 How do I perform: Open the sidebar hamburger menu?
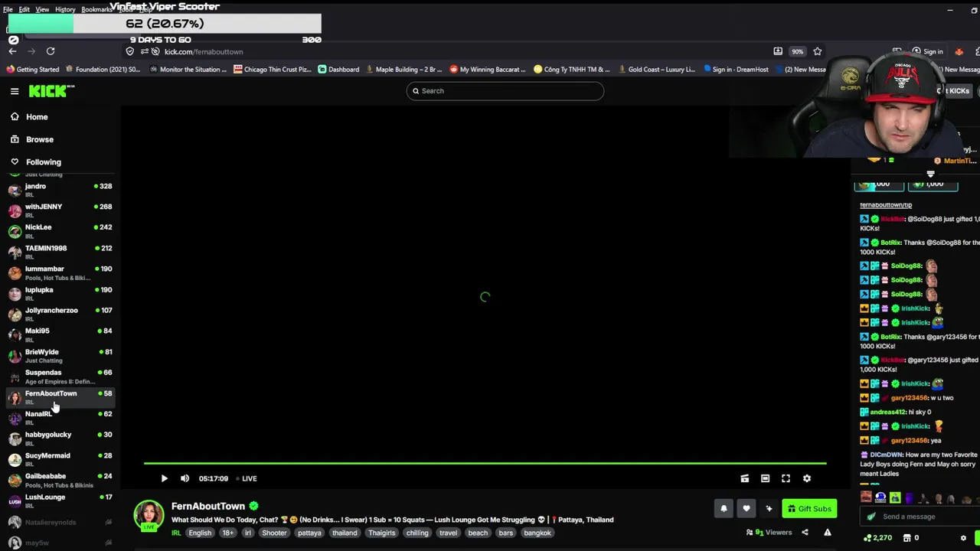pos(15,91)
